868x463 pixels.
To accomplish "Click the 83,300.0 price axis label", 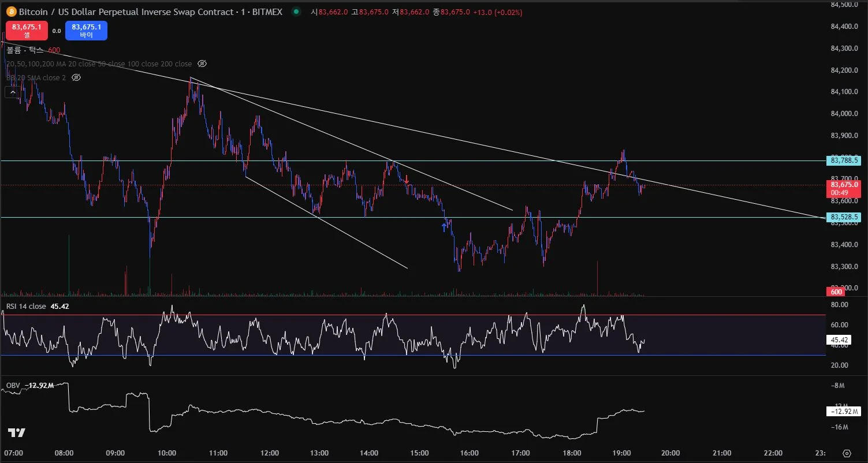I will click(x=844, y=267).
